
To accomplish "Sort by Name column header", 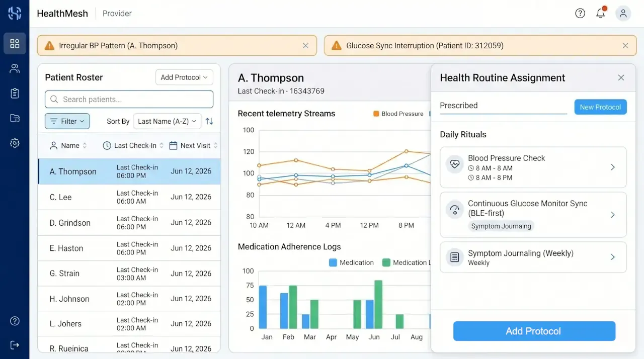I will point(68,145).
